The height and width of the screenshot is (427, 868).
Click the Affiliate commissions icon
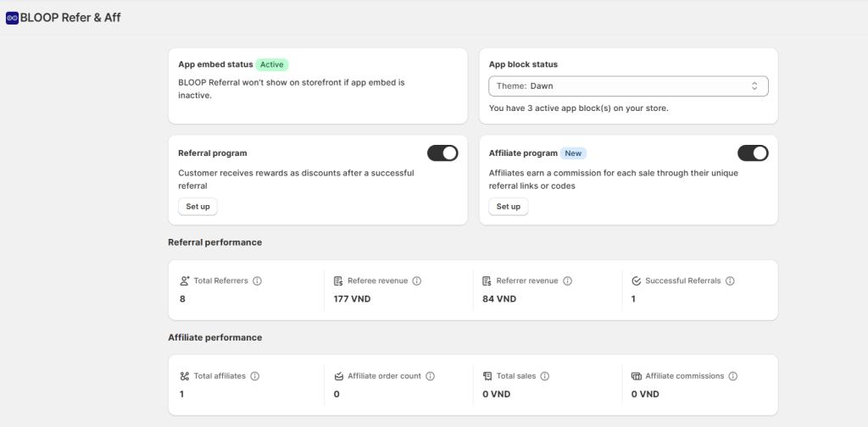tap(636, 376)
